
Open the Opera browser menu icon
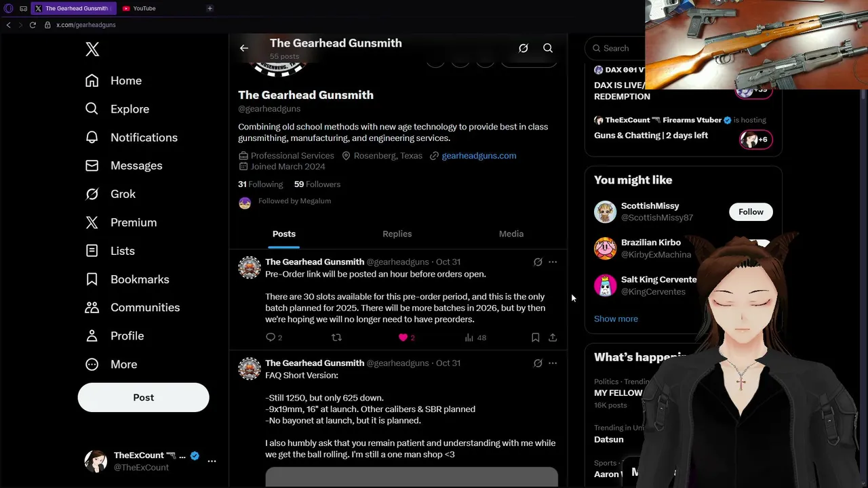pyautogui.click(x=9, y=8)
